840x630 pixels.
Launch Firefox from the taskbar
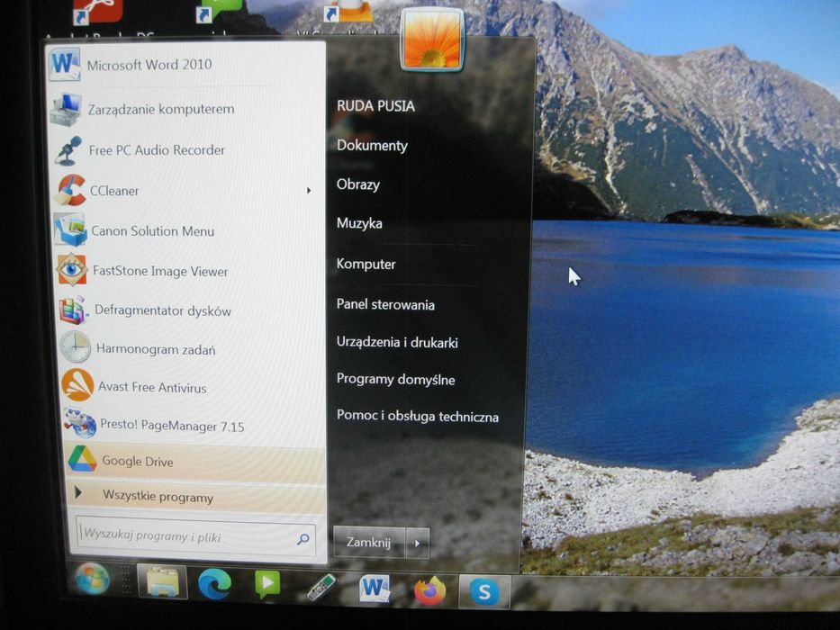429,590
